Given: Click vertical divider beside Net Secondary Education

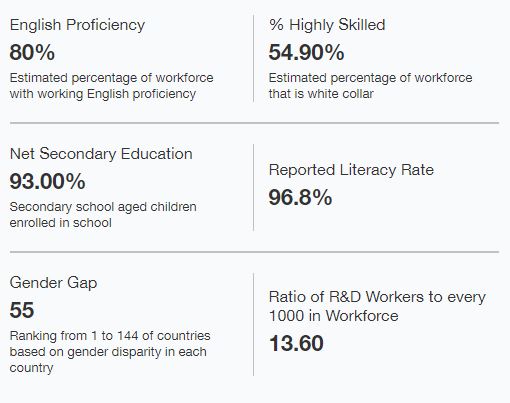Looking at the screenshot, I should point(253,187).
